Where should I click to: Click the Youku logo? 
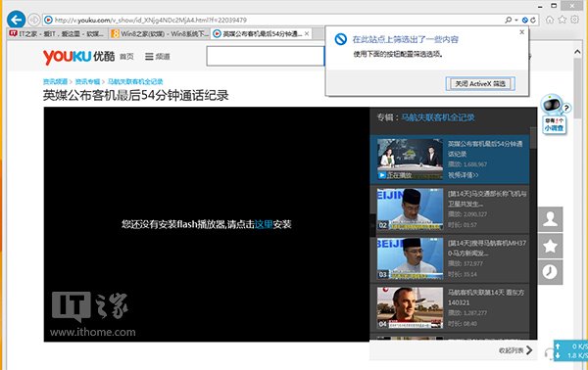coord(78,57)
